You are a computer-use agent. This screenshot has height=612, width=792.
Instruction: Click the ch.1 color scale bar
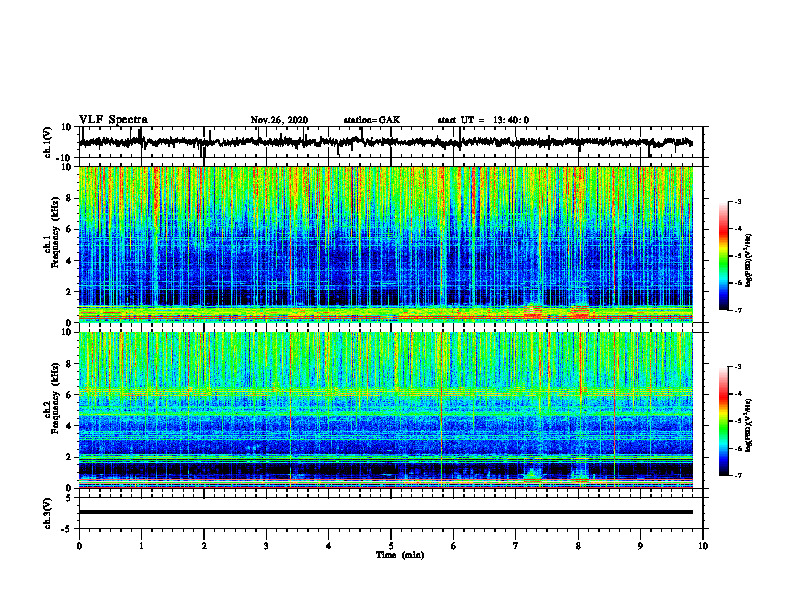tap(723, 256)
